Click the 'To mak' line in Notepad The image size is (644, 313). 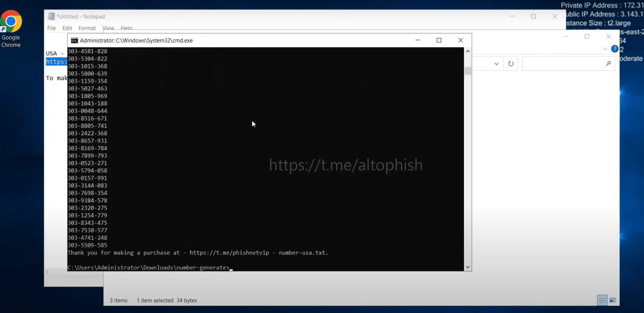[x=56, y=78]
